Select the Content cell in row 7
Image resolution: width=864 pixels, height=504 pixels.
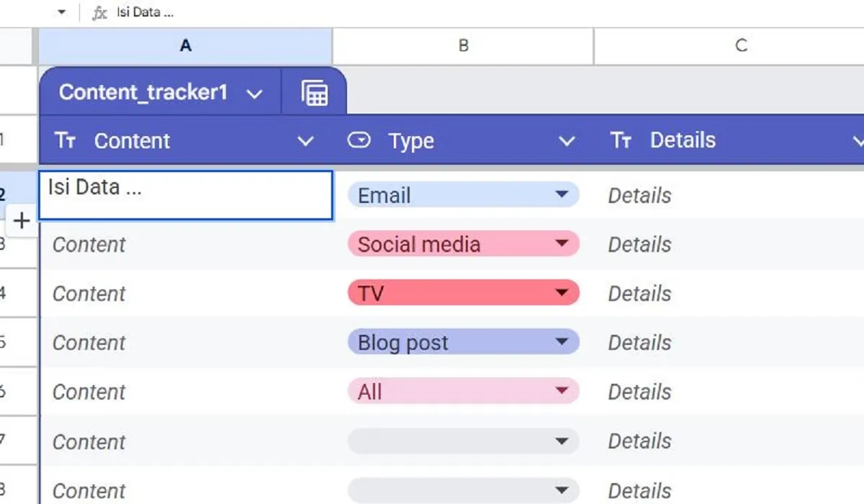pos(186,441)
